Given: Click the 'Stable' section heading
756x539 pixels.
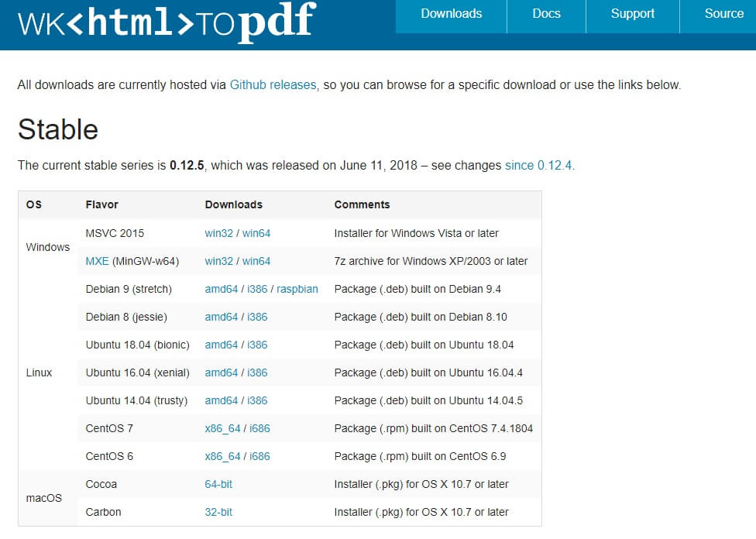Looking at the screenshot, I should tap(58, 129).
